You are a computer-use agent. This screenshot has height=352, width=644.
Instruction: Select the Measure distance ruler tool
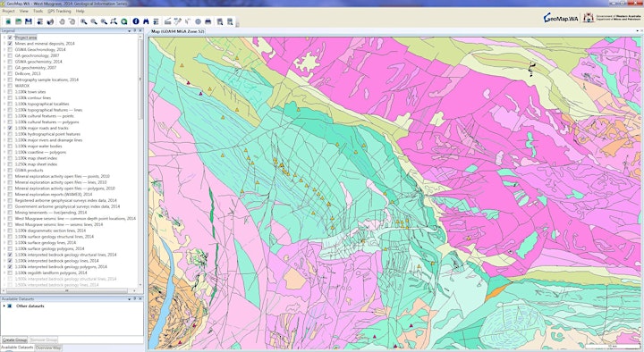coord(167,21)
